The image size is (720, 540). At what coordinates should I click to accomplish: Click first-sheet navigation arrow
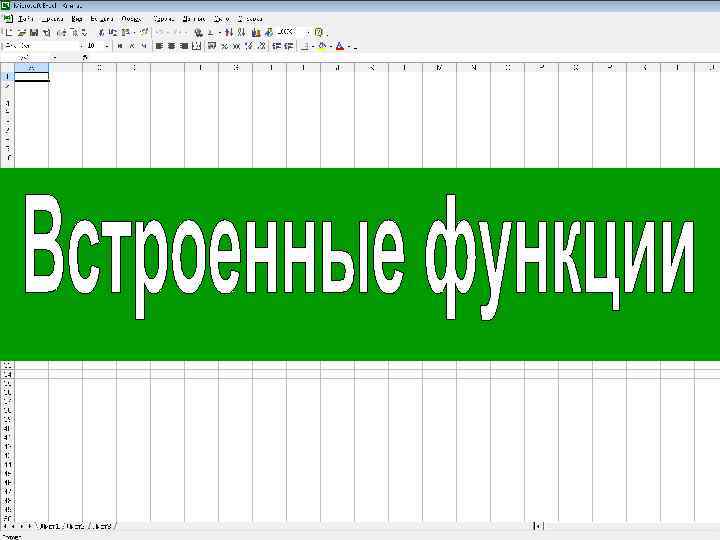point(6,526)
